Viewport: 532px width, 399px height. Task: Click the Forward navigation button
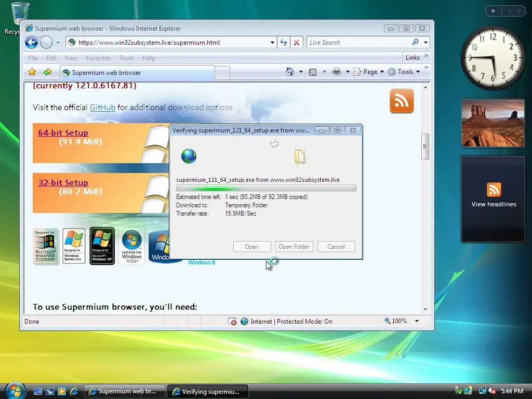[46, 43]
